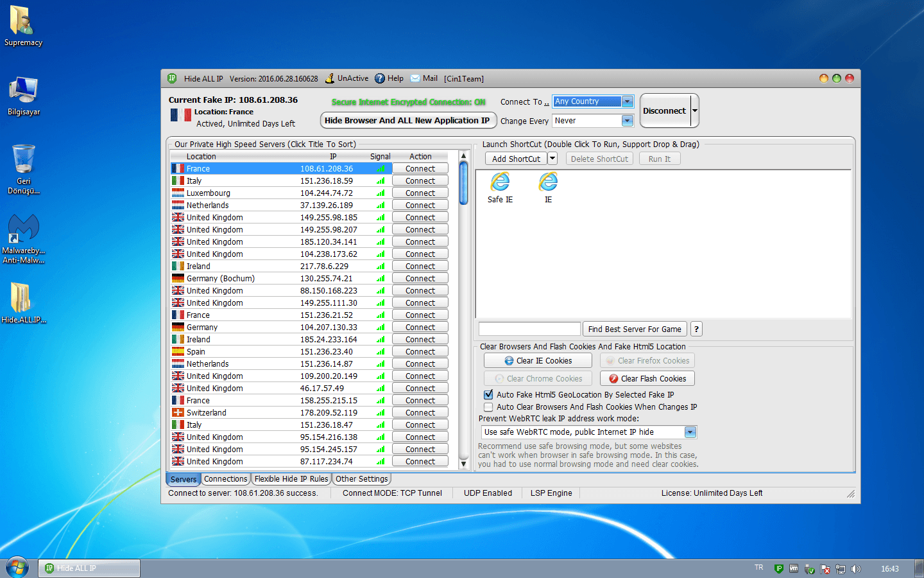Click Hide ALL IP taskbar button

click(90, 568)
